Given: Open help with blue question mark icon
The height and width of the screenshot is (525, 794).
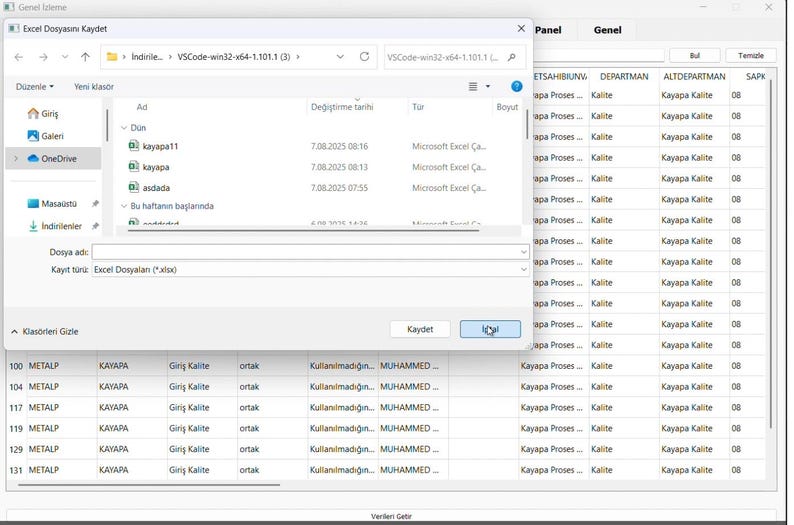Looking at the screenshot, I should 517,87.
